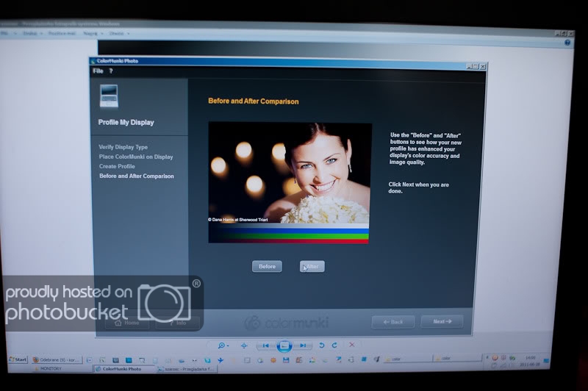Select the Verify Display Type step

pyautogui.click(x=123, y=147)
